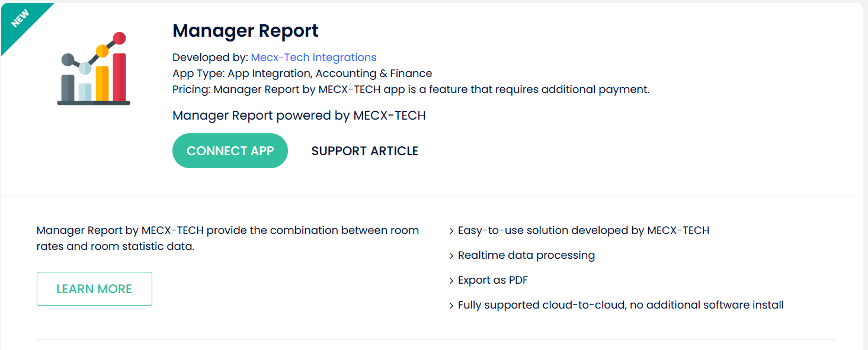Screen dimensions: 868x350
Task: Click the Manager Report heading title
Action: point(245,31)
